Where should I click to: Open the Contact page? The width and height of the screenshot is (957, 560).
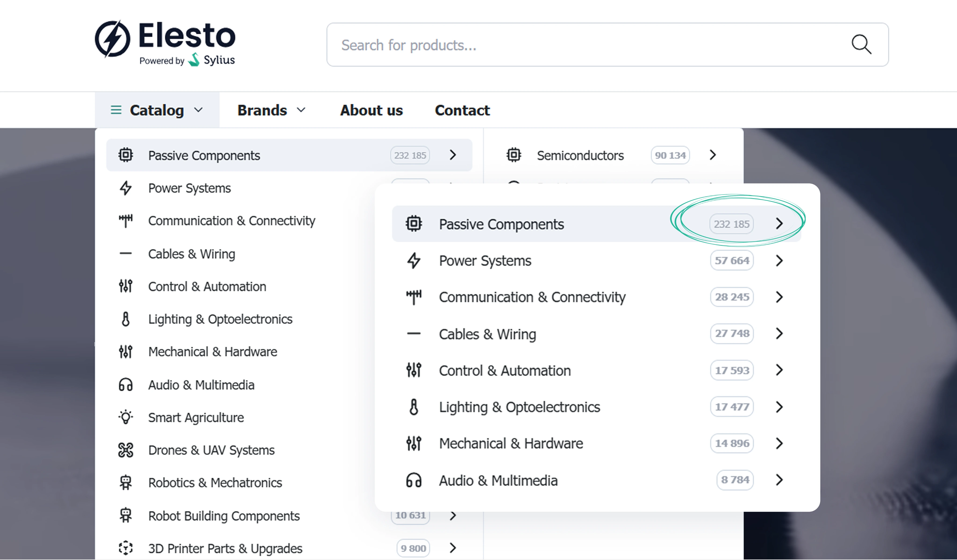(x=462, y=110)
